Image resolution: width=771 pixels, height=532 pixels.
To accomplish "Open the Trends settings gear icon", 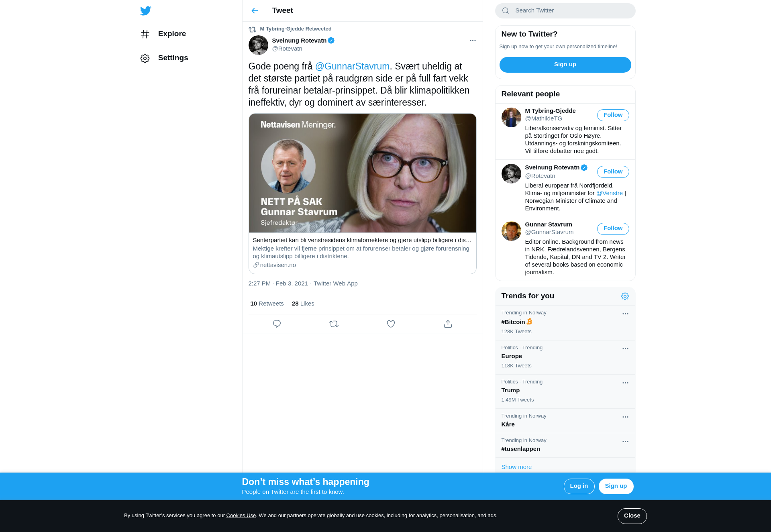I will (x=625, y=296).
